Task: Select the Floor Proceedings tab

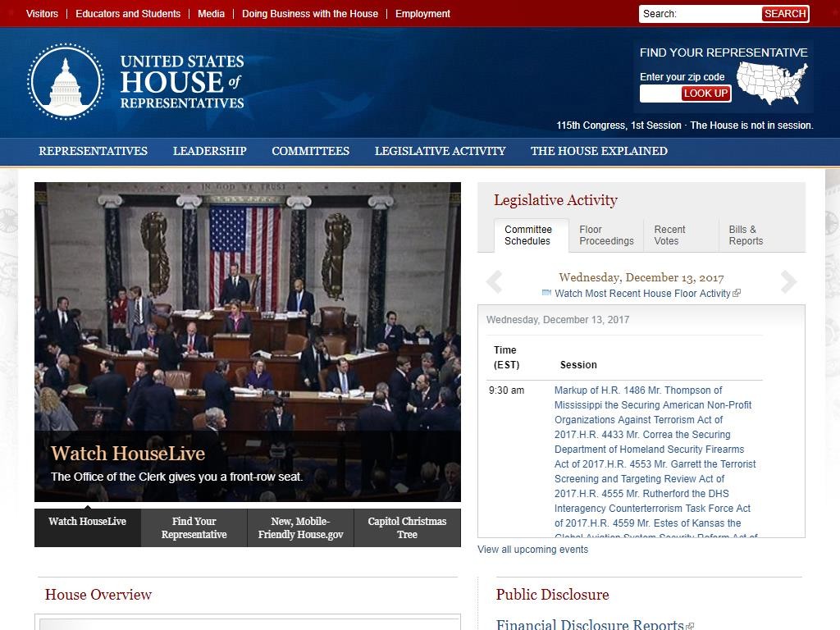Action: [x=606, y=235]
